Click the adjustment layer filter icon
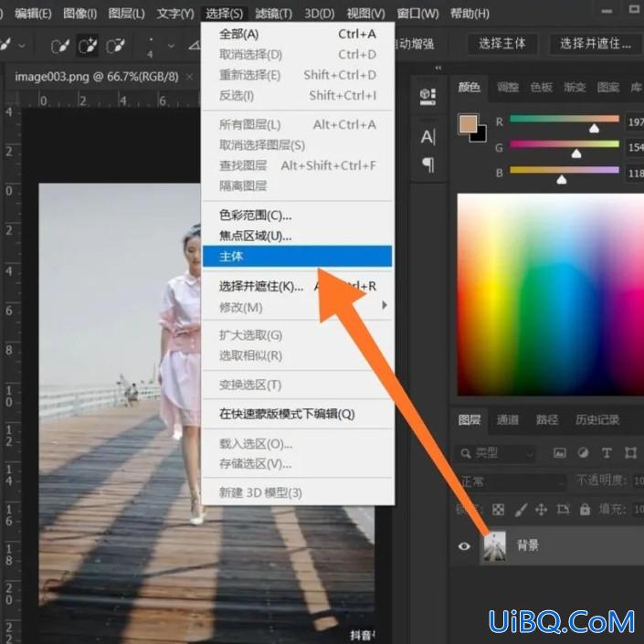 tap(583, 452)
